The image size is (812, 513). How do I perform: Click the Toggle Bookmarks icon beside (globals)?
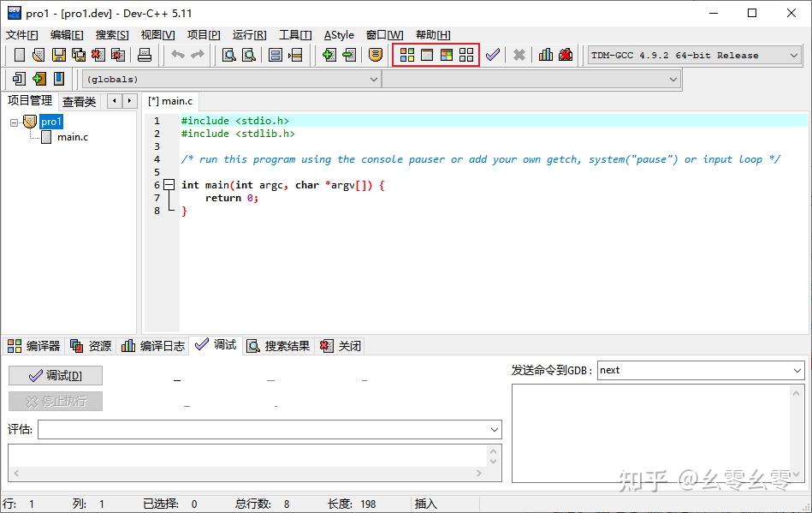pos(39,79)
